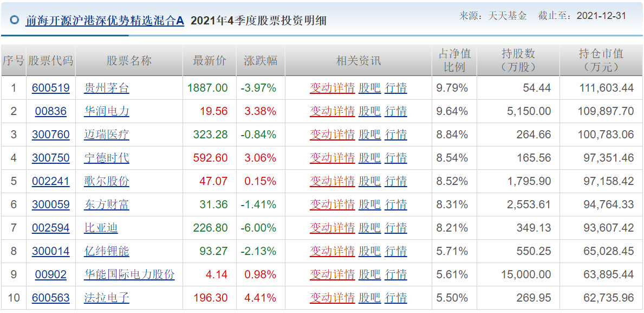
Task: View 变动详情 for 东方财富
Action: pos(332,205)
